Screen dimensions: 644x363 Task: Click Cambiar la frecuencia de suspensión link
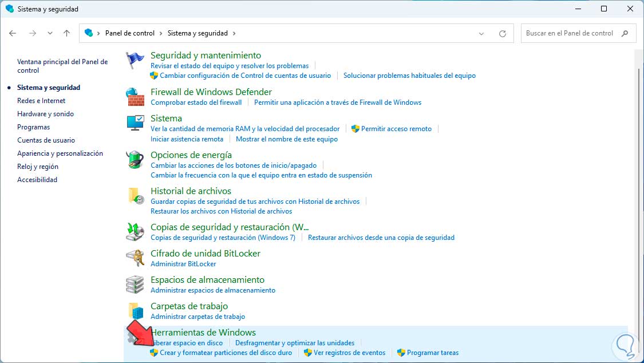261,175
